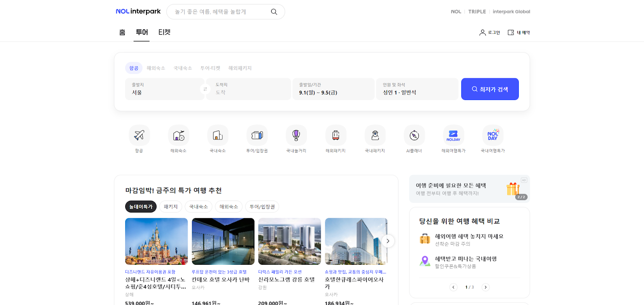Click the location pin icon for 국내여행

425,261
